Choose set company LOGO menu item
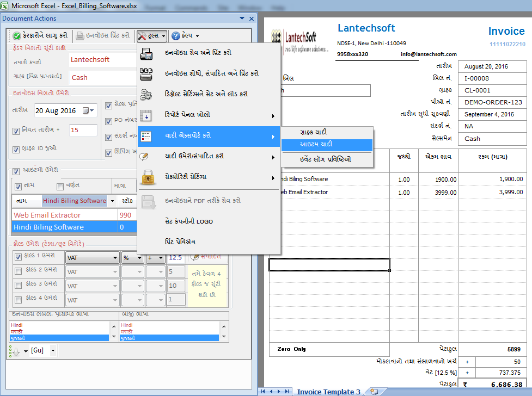Image resolution: width=532 pixels, height=396 pixels. [x=189, y=221]
